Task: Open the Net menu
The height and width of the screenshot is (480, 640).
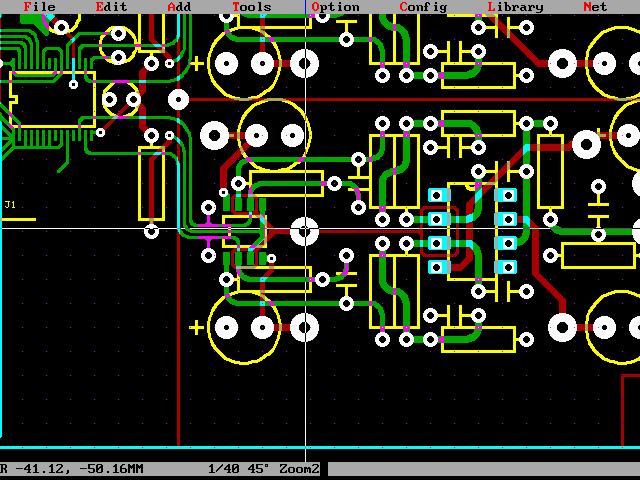Action: 595,7
